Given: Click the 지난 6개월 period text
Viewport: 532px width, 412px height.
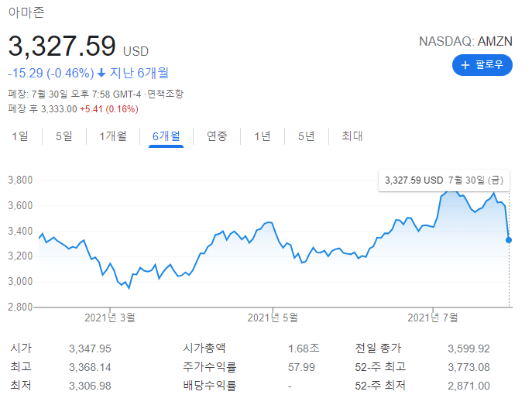Looking at the screenshot, I should pos(139,73).
